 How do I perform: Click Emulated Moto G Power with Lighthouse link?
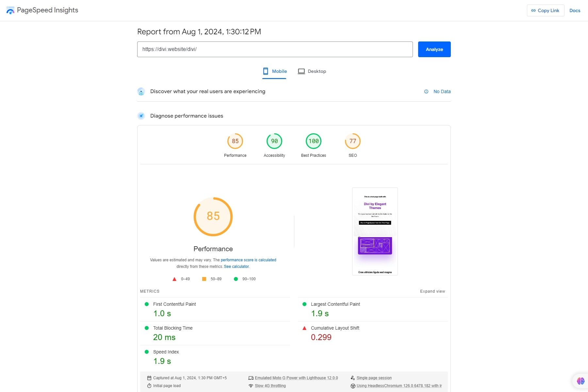296,378
